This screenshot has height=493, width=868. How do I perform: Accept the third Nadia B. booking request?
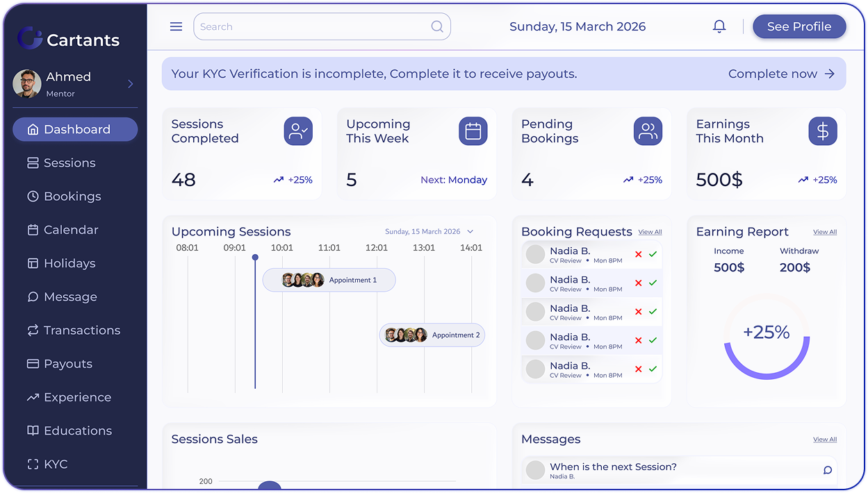(x=653, y=312)
